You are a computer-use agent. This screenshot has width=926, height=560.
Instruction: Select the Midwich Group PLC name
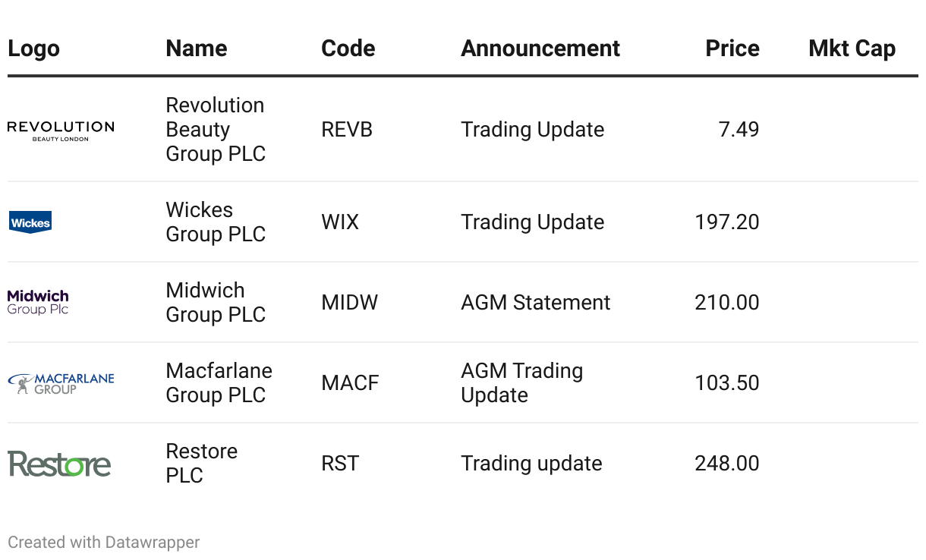[215, 303]
